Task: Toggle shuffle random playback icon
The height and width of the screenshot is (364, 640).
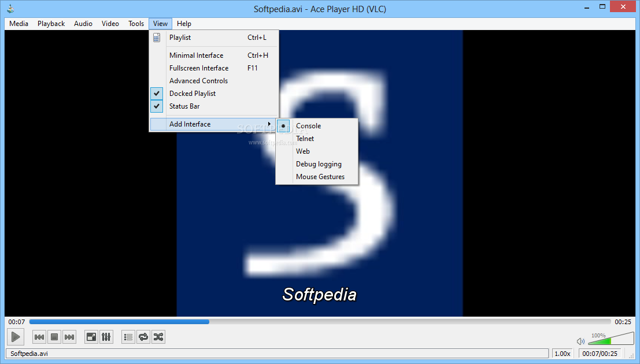Action: click(158, 337)
